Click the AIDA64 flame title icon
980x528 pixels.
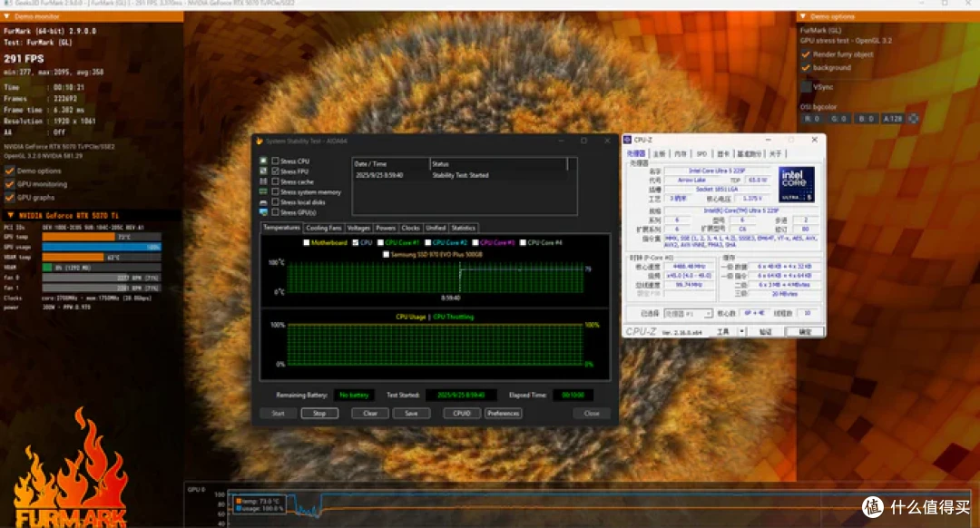[x=260, y=142]
